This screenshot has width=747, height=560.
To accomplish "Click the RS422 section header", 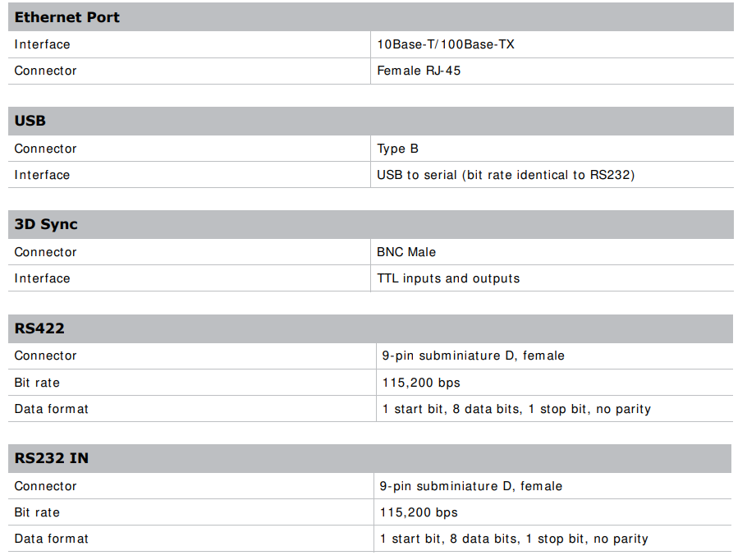I will (39, 328).
